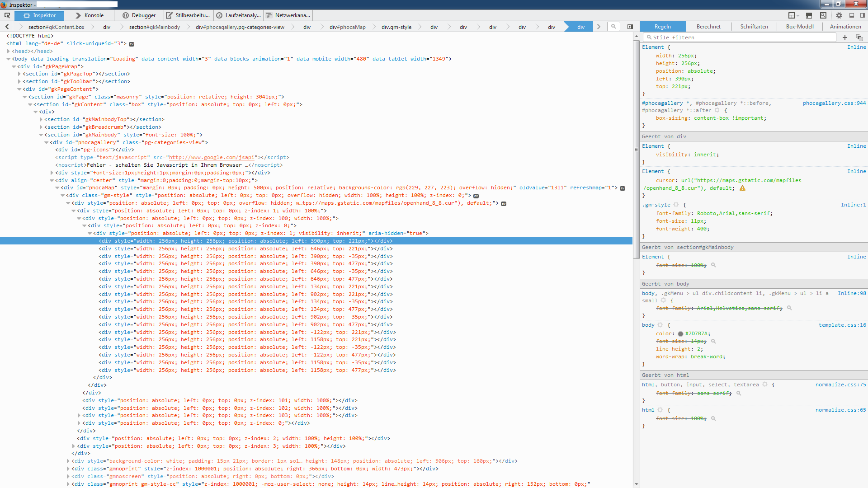Collapse the sidebar pane toggle icon

point(630,27)
